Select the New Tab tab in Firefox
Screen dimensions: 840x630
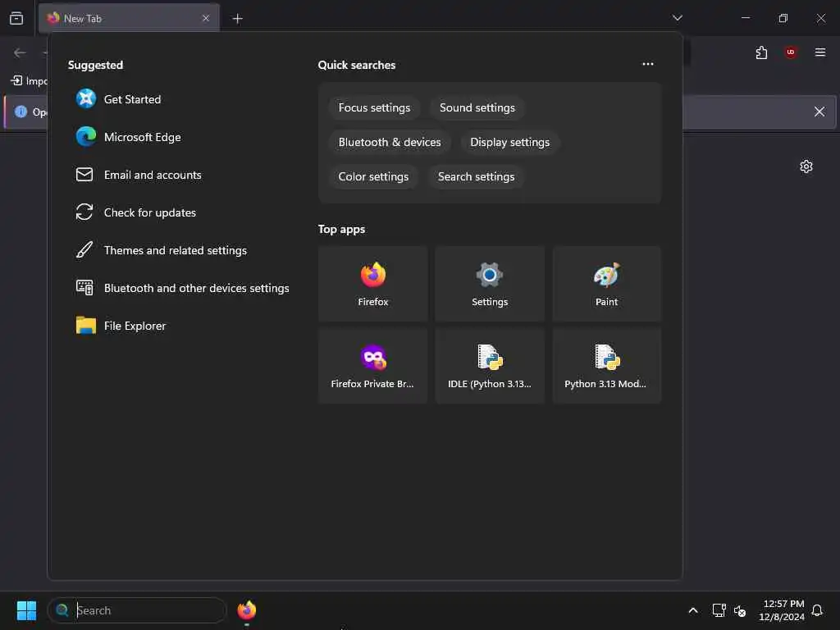coord(129,18)
